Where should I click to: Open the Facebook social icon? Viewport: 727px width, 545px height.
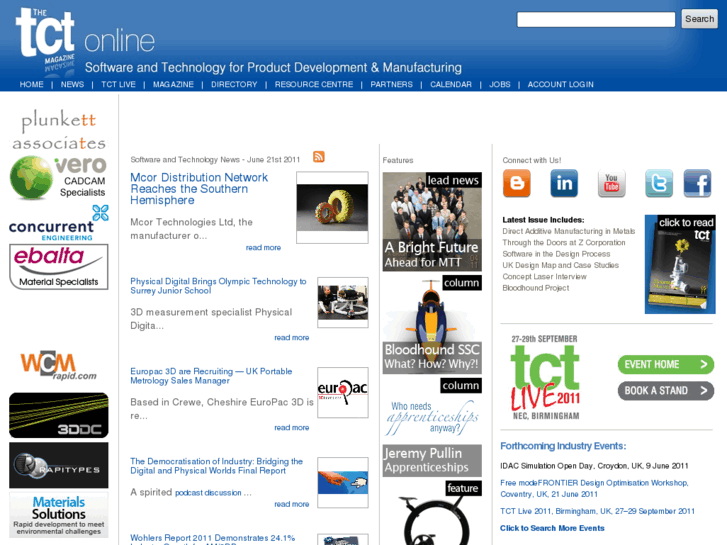(x=697, y=183)
